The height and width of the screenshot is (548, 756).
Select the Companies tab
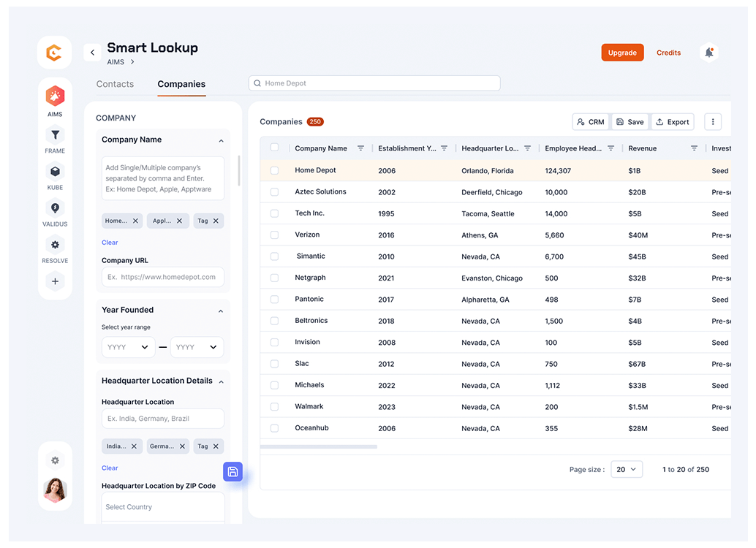pos(181,84)
